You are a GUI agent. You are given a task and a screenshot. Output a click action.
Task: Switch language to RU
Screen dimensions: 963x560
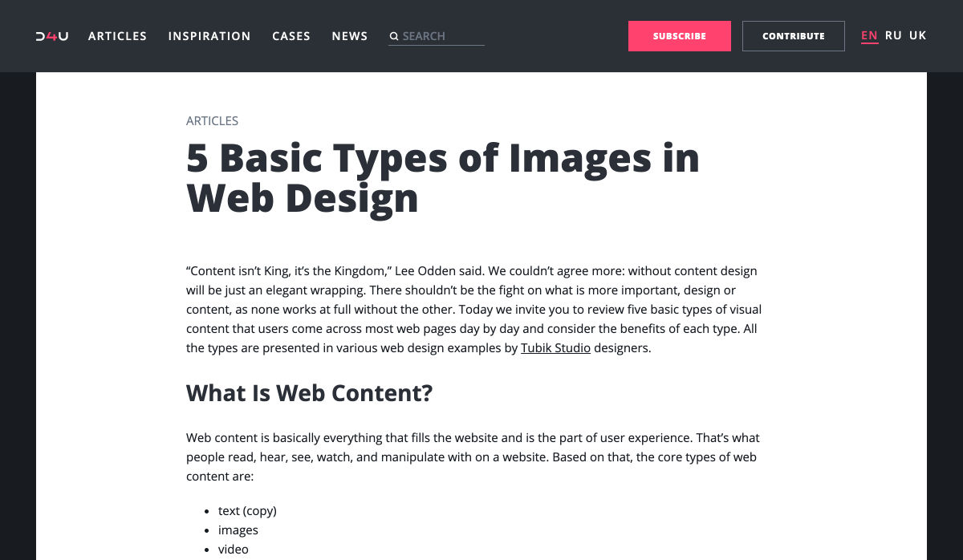(893, 35)
